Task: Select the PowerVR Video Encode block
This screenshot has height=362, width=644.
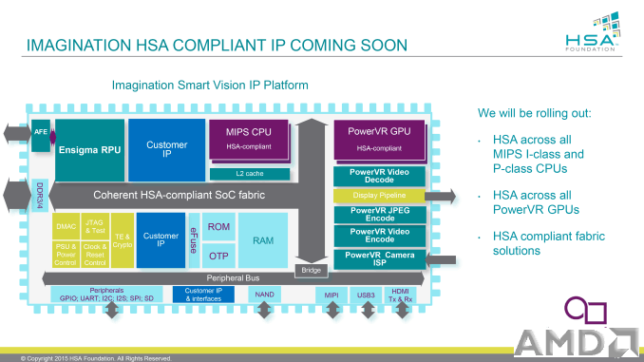Action: point(380,236)
